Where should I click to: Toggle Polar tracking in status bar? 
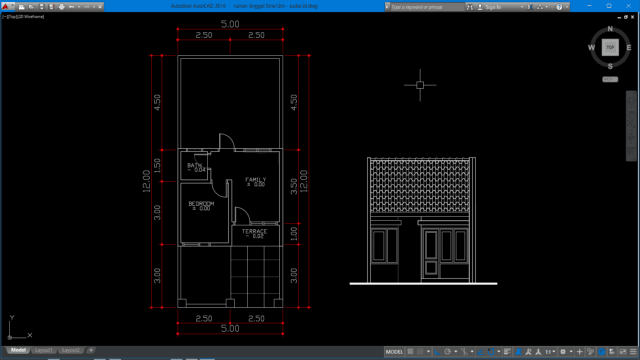[447, 352]
